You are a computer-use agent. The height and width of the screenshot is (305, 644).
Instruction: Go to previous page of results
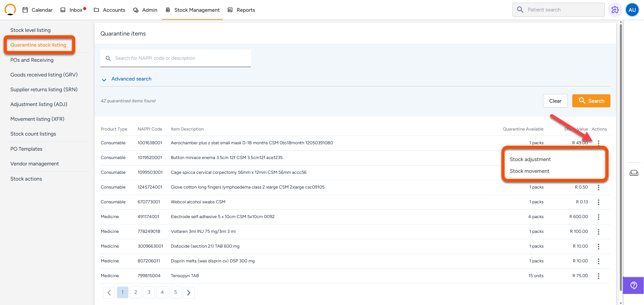(109, 293)
